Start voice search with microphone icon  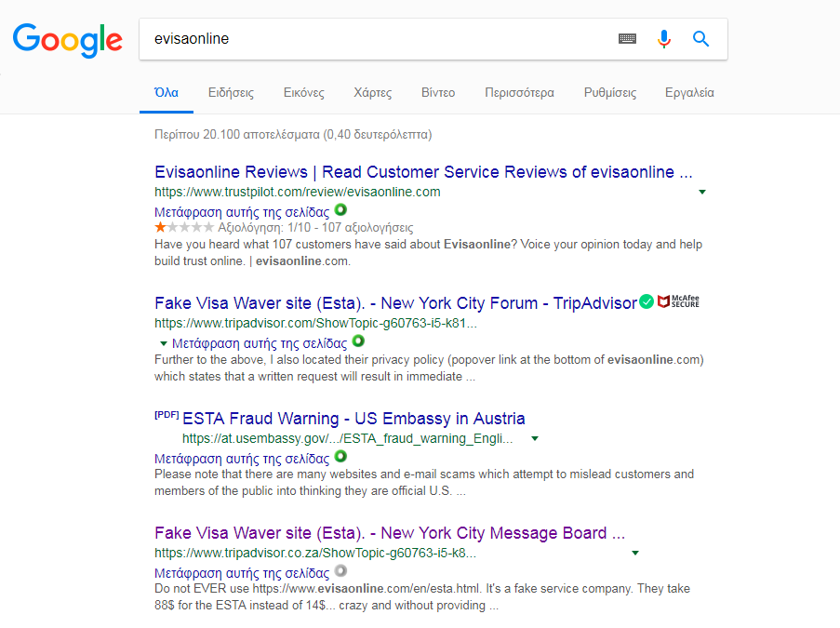coord(664,39)
